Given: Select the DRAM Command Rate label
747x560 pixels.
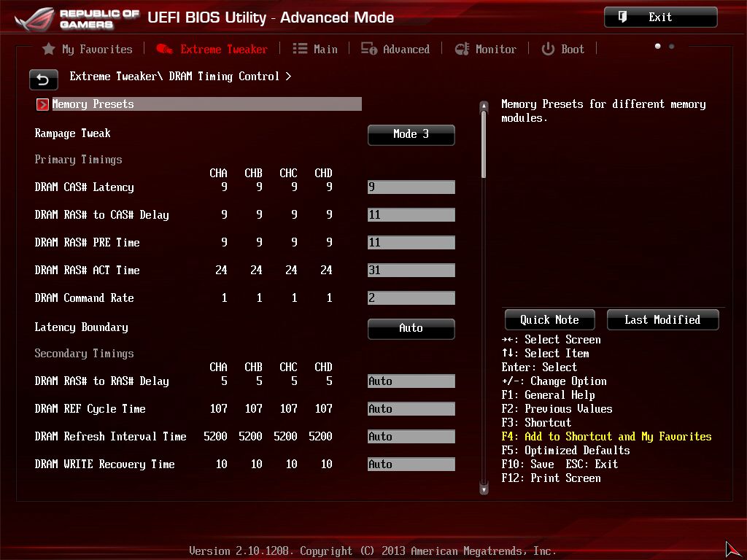Looking at the screenshot, I should pos(85,298).
